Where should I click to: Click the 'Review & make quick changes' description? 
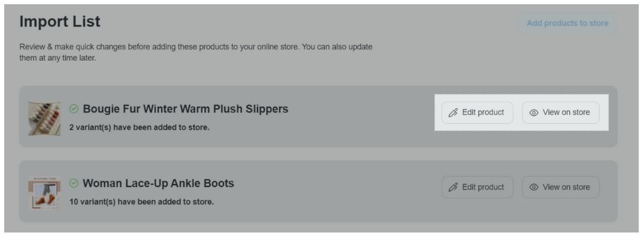[x=196, y=52]
